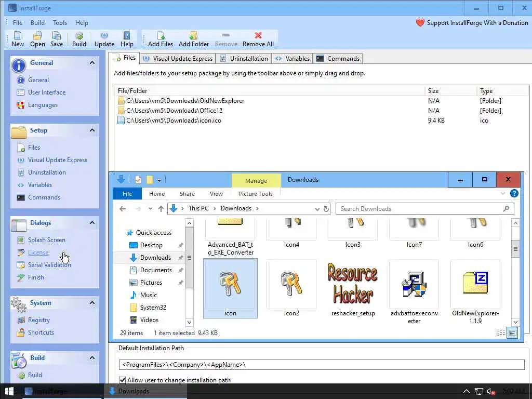Open Help from the toolbar
The width and height of the screenshot is (532, 399).
[x=127, y=39]
